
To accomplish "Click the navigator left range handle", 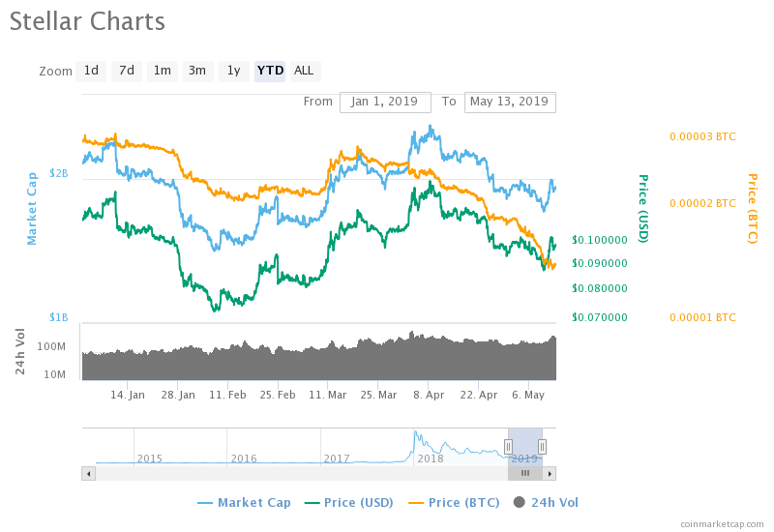I will tap(508, 446).
